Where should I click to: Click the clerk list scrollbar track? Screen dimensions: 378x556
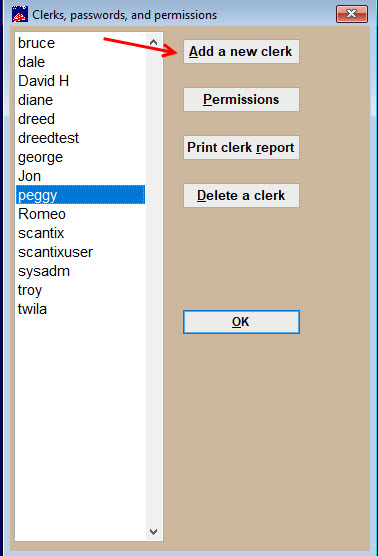(x=154, y=287)
